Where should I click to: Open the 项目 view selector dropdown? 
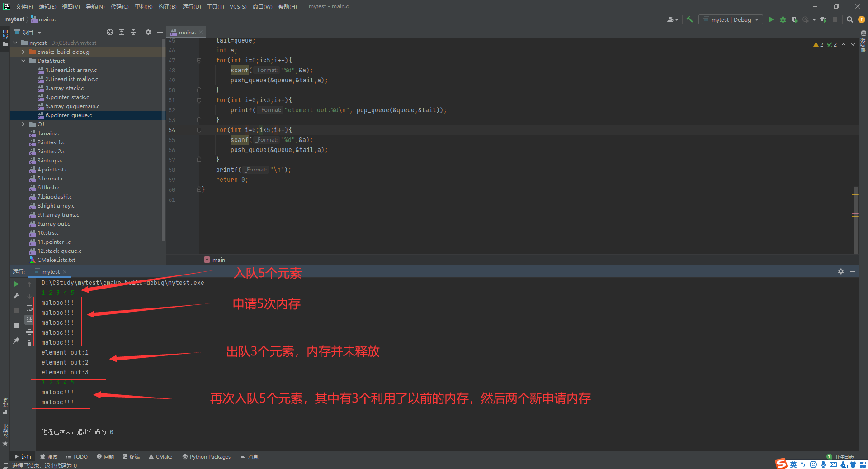point(28,32)
